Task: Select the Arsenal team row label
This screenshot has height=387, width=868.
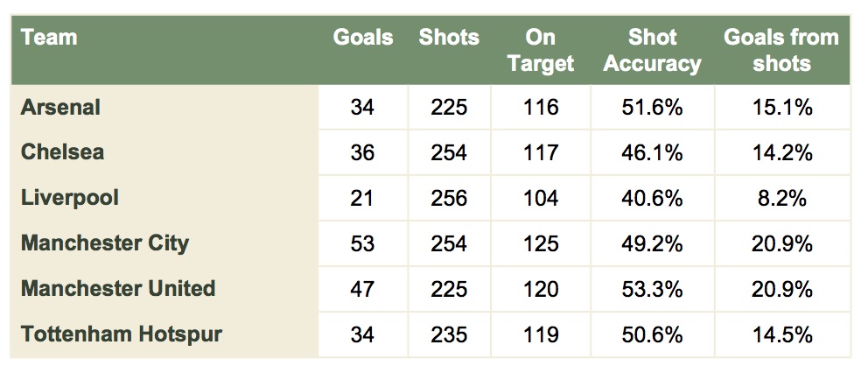Action: coord(61,107)
